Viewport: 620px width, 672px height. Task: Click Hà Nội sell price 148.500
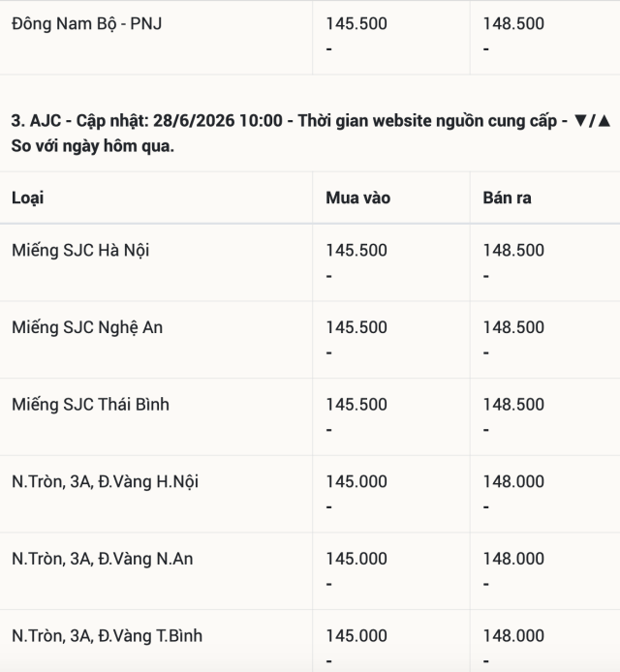[513, 250]
